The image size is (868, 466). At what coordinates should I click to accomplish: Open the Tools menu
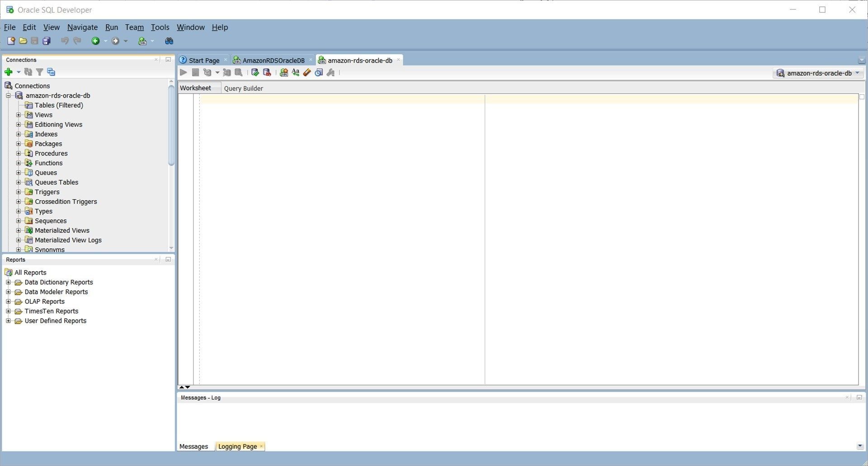click(160, 27)
